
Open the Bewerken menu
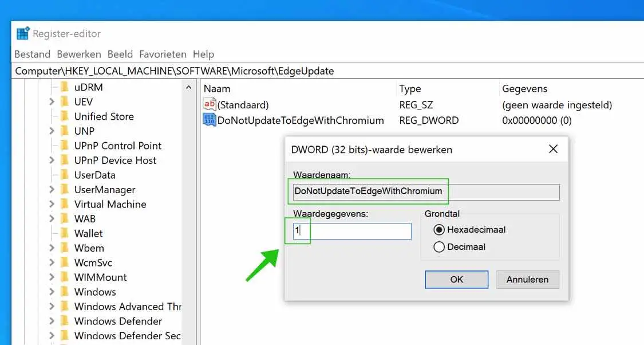point(79,54)
